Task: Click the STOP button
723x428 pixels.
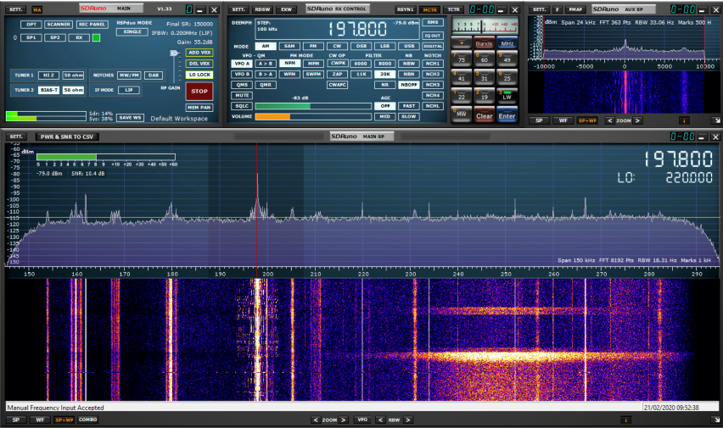Action: tap(199, 91)
